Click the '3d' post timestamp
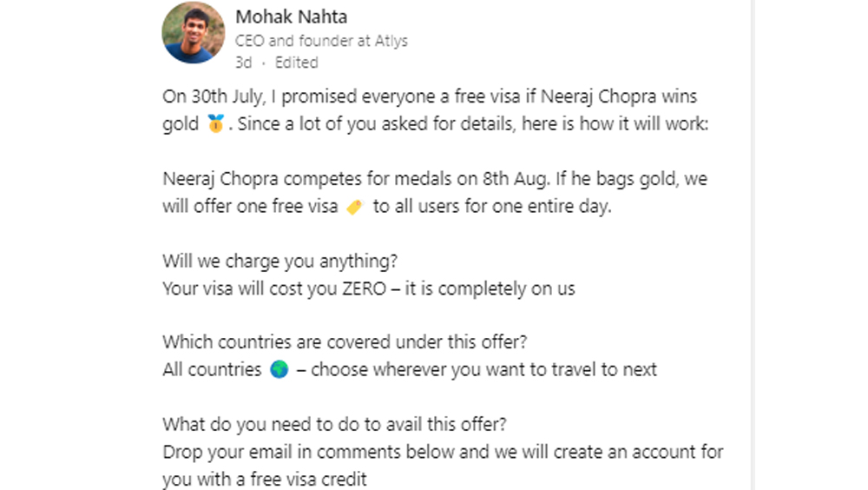 [x=243, y=63]
